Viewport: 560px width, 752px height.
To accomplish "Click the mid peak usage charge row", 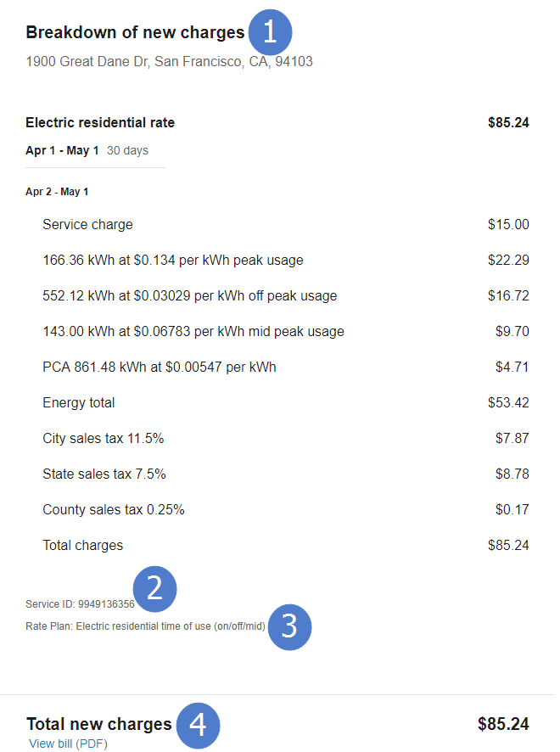I will tap(193, 332).
